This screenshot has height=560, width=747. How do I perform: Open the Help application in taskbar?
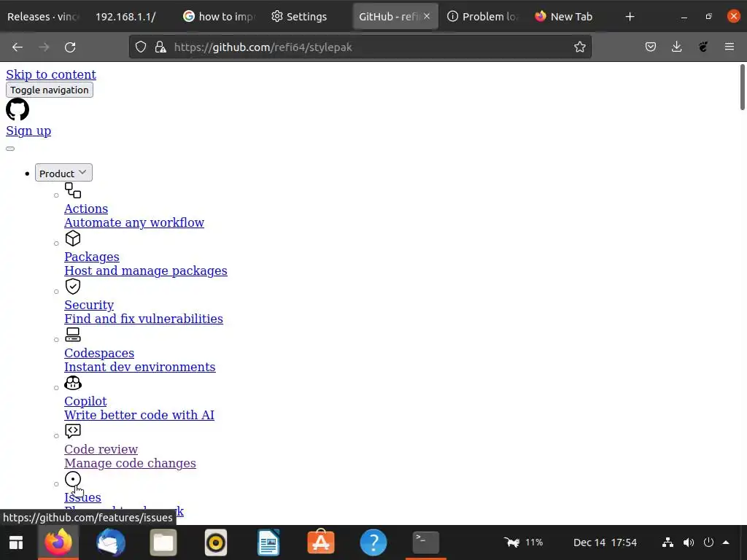coord(373,542)
